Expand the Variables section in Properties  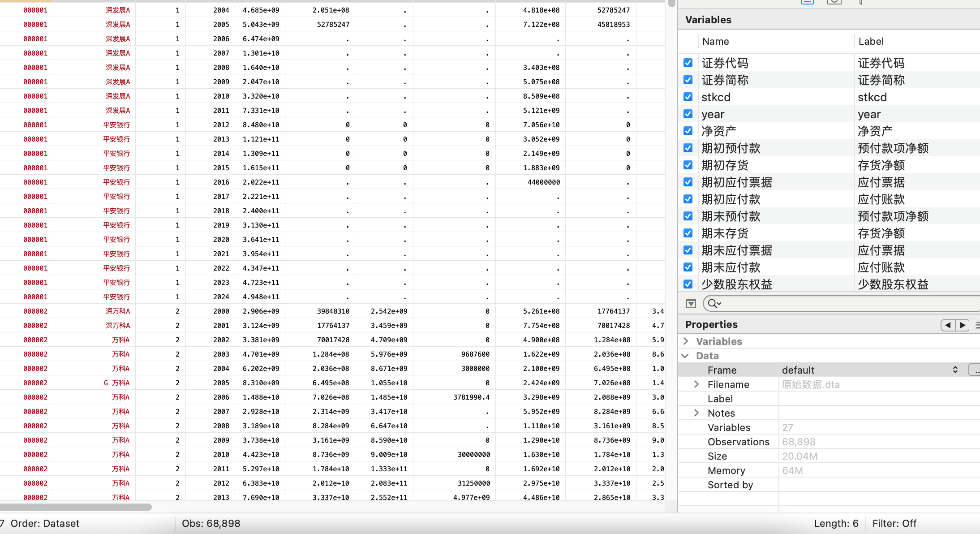pyautogui.click(x=686, y=341)
